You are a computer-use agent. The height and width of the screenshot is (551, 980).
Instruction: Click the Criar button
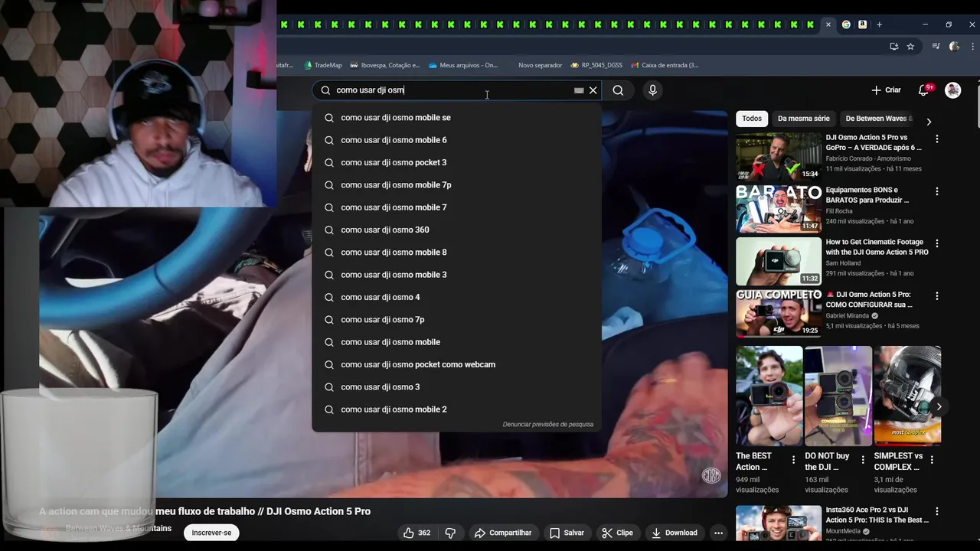click(x=886, y=90)
